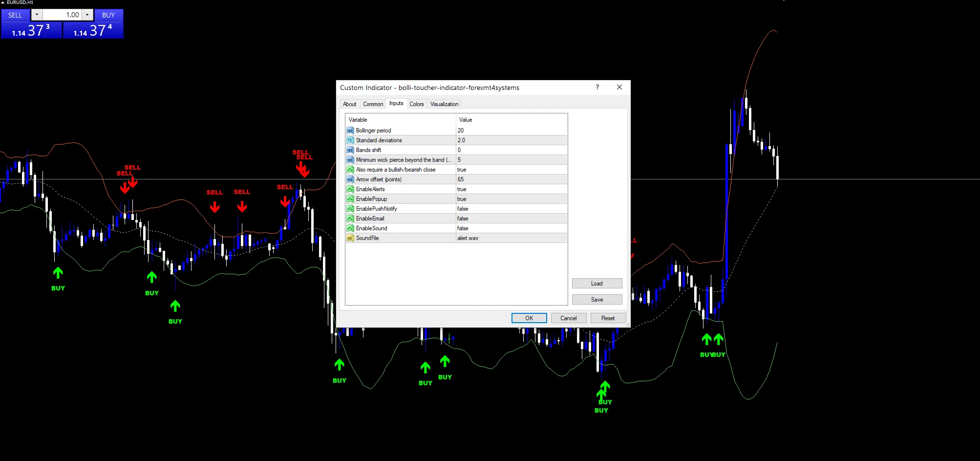Open the About tab
The width and height of the screenshot is (980, 461).
click(x=349, y=104)
